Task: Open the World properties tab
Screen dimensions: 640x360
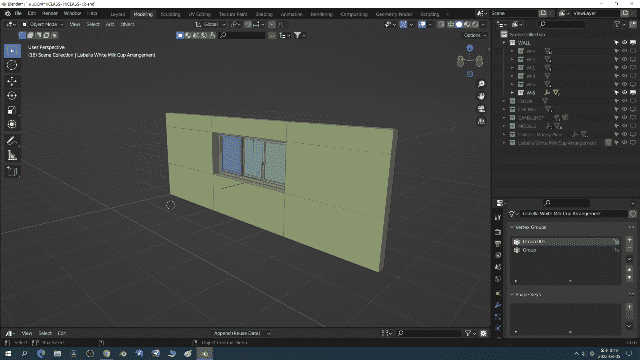Action: (x=498, y=279)
